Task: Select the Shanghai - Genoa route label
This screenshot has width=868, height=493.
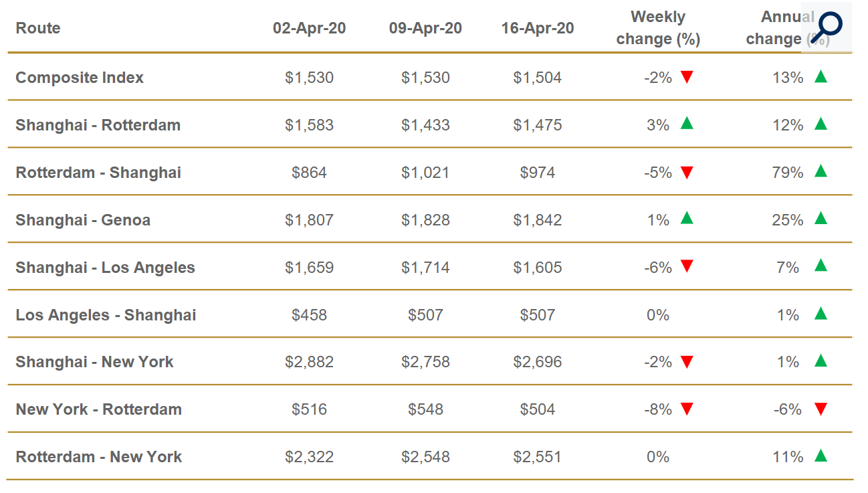Action: click(x=83, y=220)
